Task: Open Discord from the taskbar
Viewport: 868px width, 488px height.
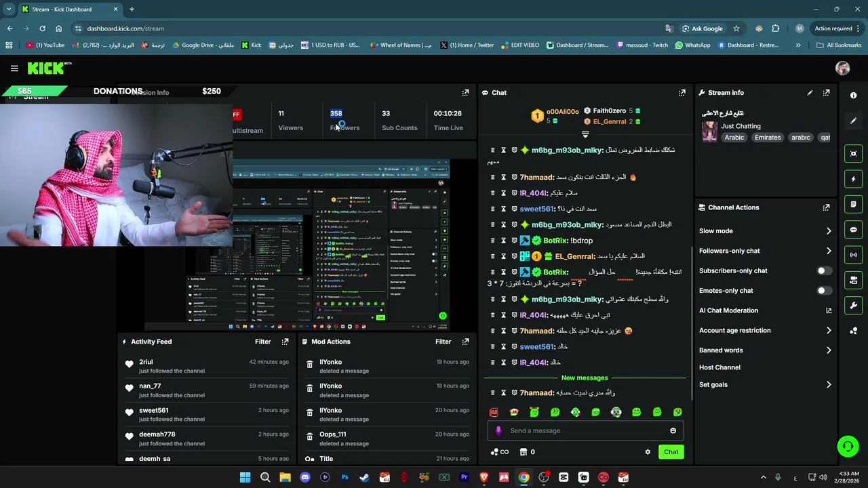Action: coord(305,478)
